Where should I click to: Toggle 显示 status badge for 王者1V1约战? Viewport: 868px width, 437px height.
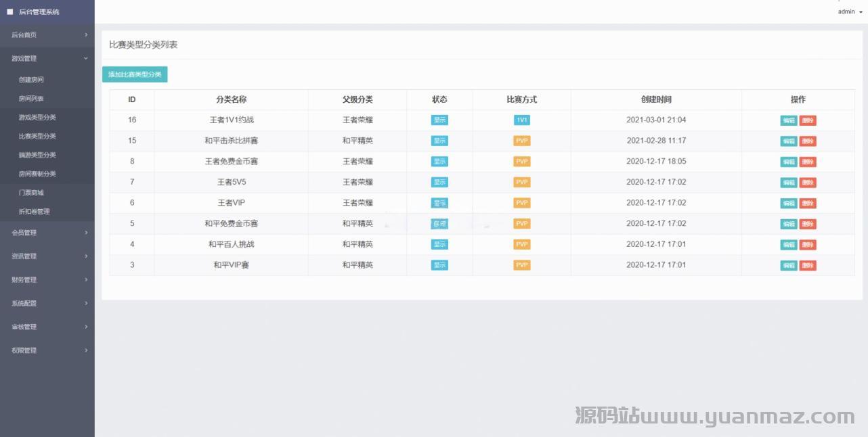(x=439, y=120)
